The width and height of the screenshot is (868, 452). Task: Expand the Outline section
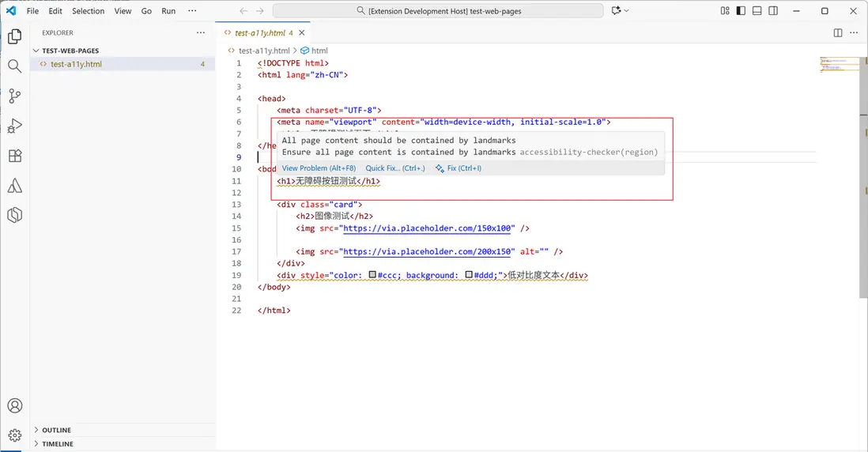click(x=55, y=430)
